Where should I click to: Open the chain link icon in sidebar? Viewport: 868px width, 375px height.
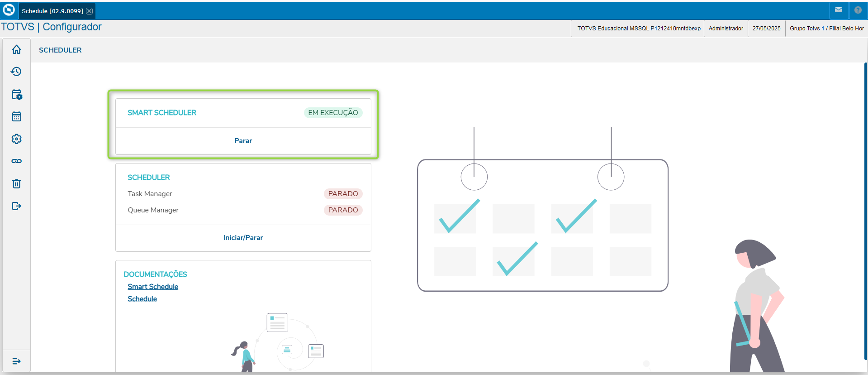[17, 161]
